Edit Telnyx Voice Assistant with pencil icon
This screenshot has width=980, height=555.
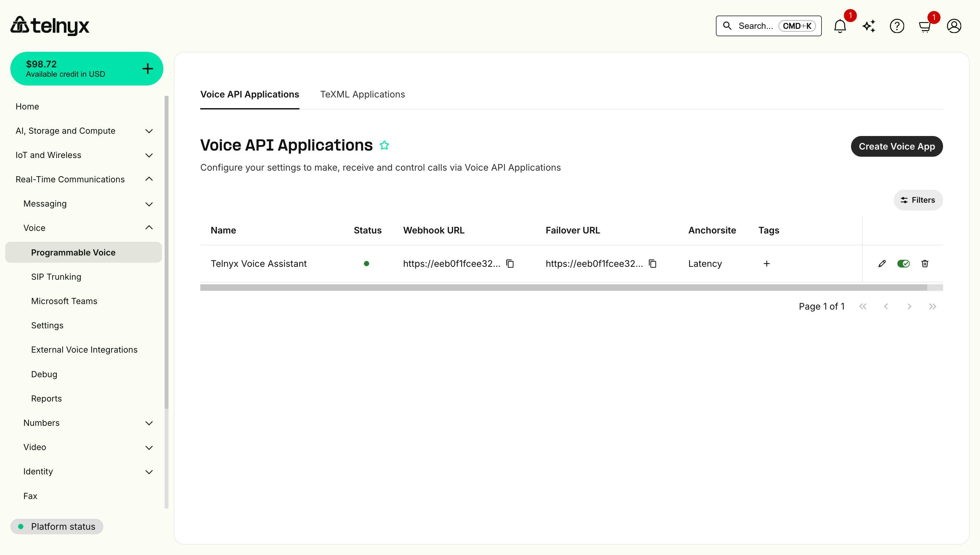point(882,264)
